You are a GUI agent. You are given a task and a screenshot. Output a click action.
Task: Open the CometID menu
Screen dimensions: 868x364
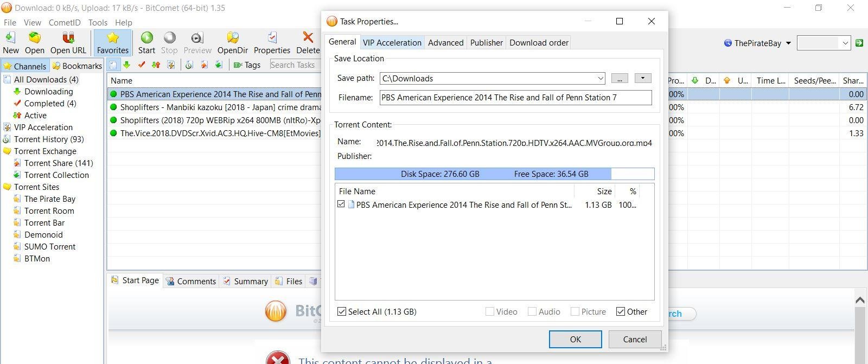(x=64, y=23)
